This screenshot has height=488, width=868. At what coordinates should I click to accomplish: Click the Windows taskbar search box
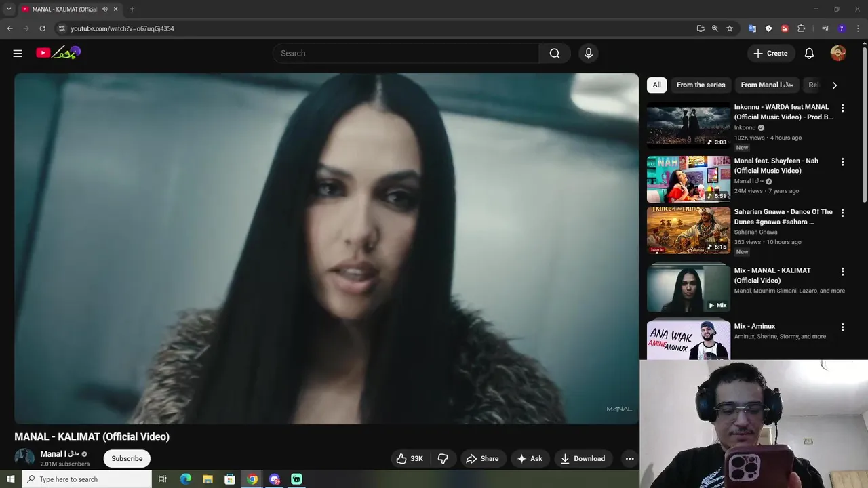point(87,479)
